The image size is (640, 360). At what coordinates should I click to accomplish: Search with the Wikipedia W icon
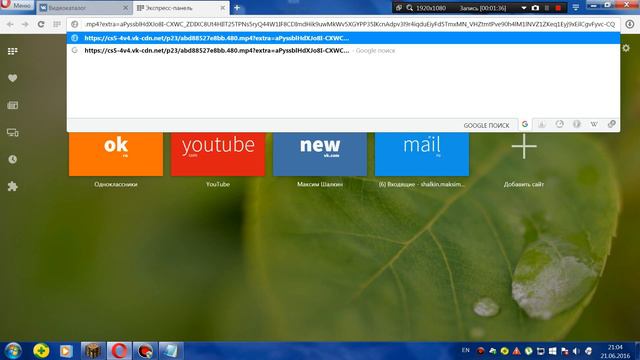594,124
